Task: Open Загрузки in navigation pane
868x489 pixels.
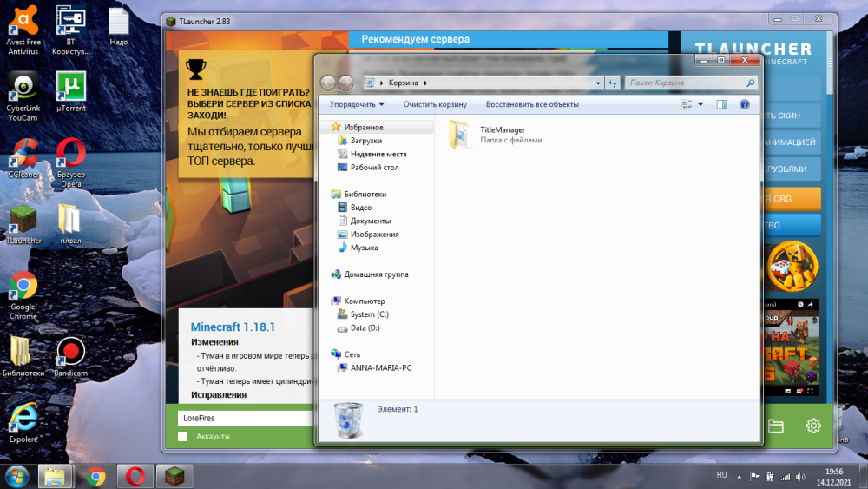Action: [x=366, y=141]
